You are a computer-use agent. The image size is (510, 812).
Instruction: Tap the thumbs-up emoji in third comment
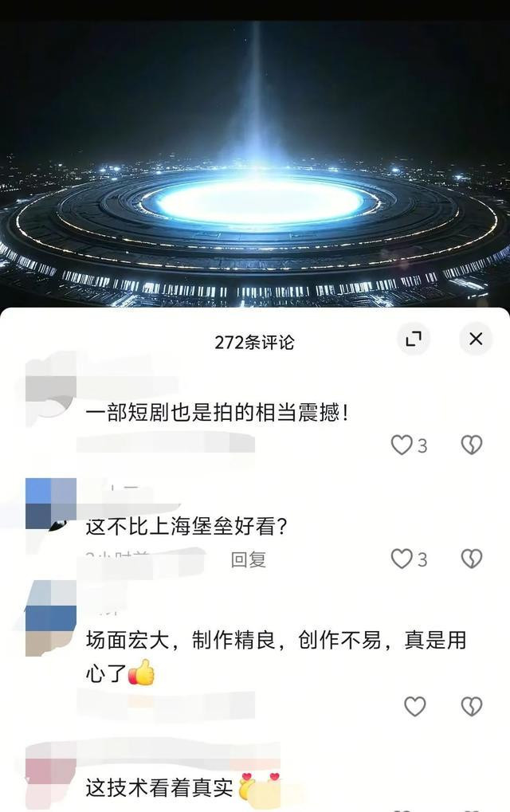[x=141, y=673]
